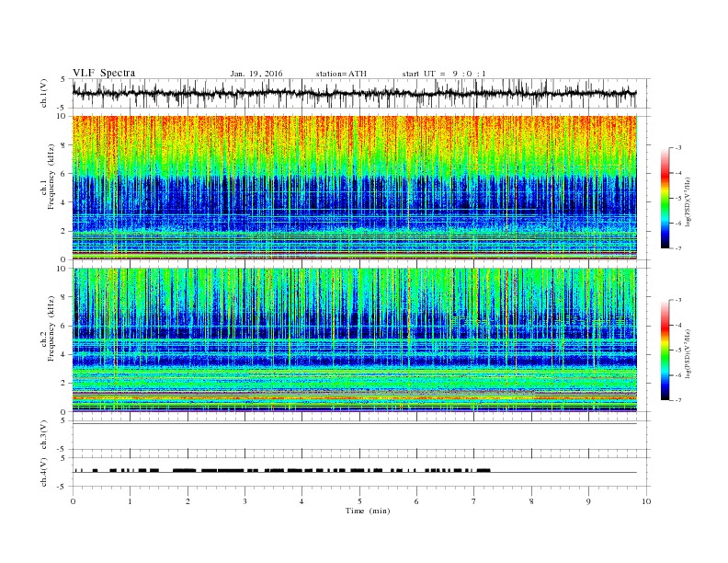Click the "-5" label on ch.1 color bar
Viewport: 728px width, 563px height.
678,199
